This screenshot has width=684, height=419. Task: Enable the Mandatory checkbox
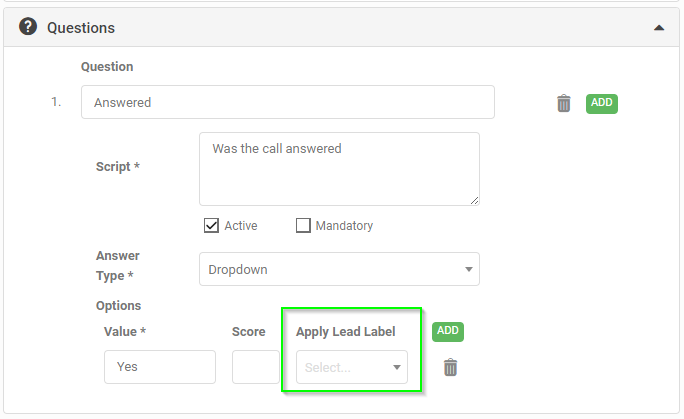click(303, 225)
